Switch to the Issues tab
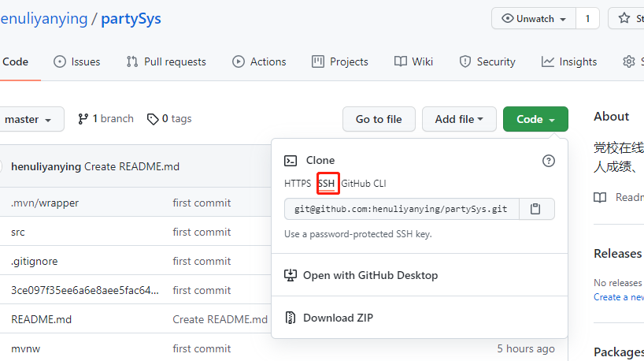 coord(77,61)
